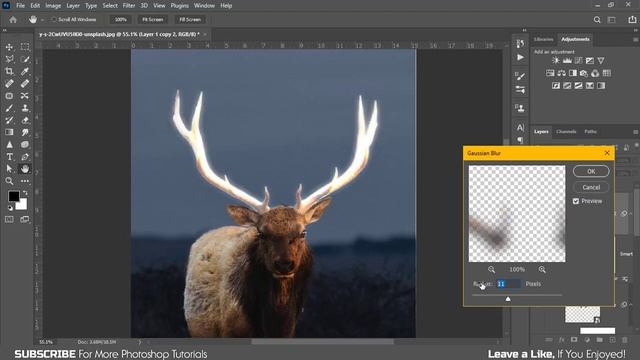Select the Gradient tool
640x360 pixels.
point(9,132)
